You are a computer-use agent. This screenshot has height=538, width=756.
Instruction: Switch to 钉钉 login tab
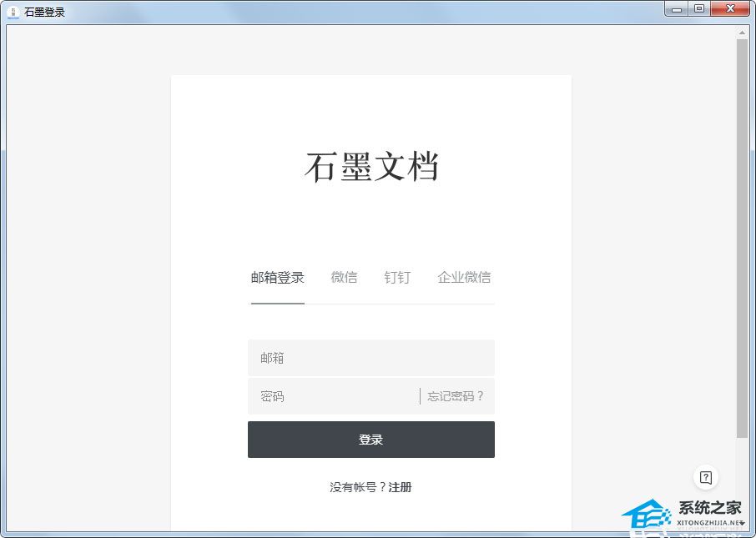click(397, 277)
